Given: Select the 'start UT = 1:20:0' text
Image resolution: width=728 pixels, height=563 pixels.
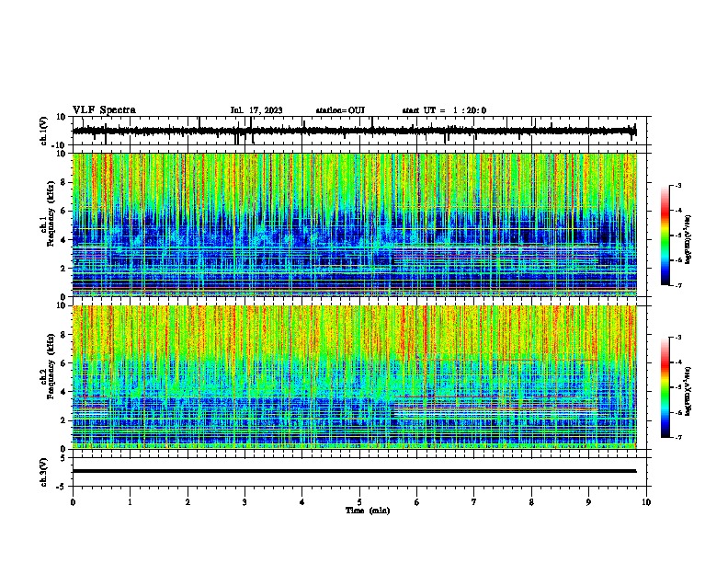Looking at the screenshot, I should (444, 110).
